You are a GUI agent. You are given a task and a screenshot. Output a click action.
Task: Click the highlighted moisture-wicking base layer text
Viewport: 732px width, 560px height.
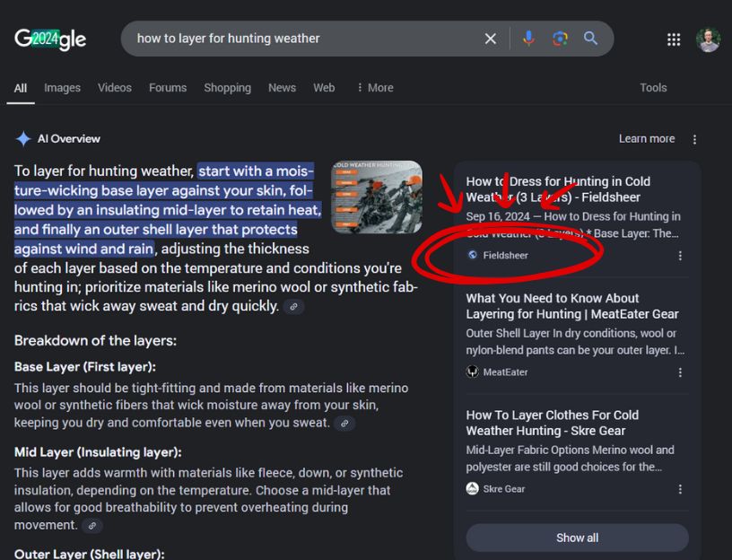point(168,210)
